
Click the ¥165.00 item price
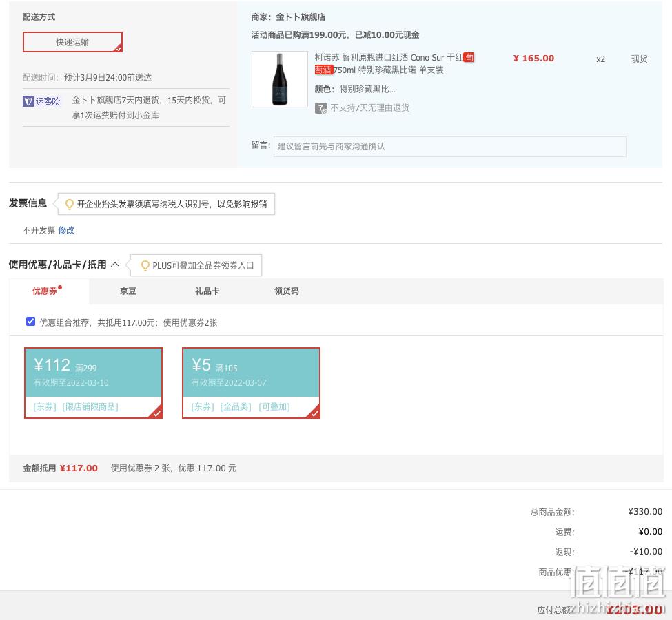coord(533,59)
